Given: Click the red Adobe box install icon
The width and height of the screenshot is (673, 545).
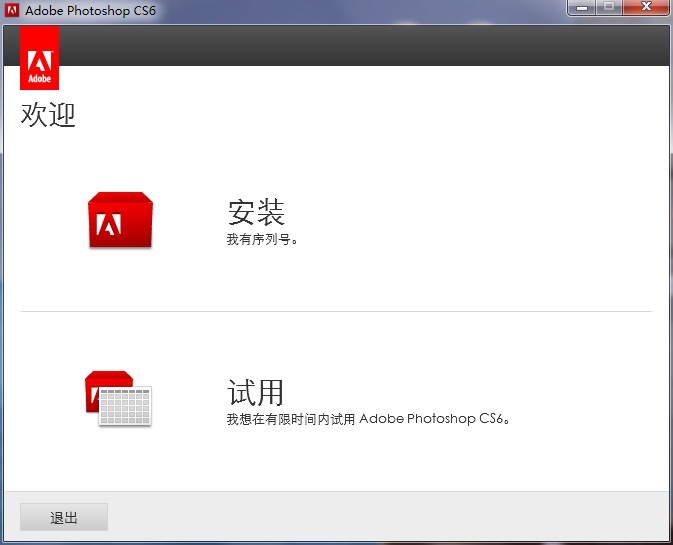Looking at the screenshot, I should click(120, 220).
